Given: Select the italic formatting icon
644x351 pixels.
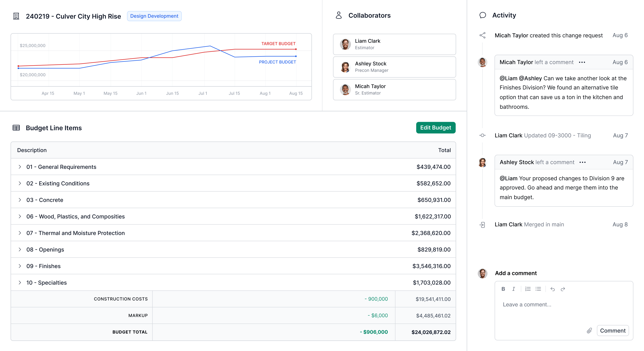Looking at the screenshot, I should click(x=514, y=289).
